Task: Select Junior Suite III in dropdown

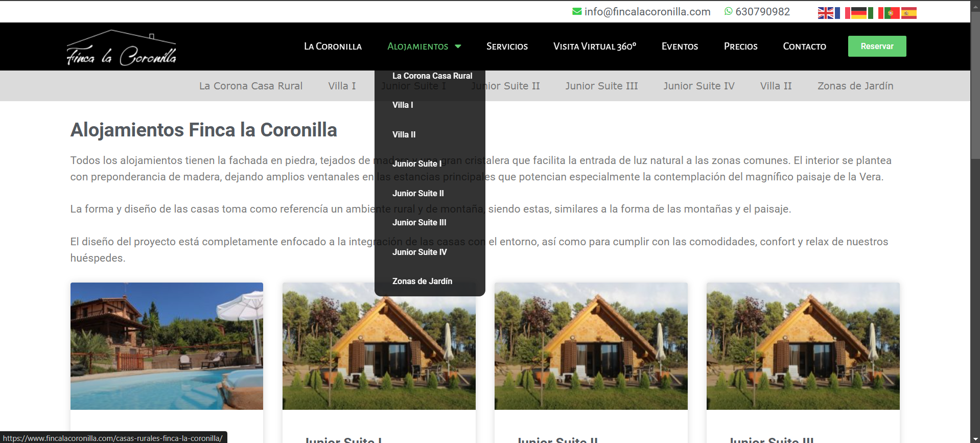Action: [x=419, y=222]
